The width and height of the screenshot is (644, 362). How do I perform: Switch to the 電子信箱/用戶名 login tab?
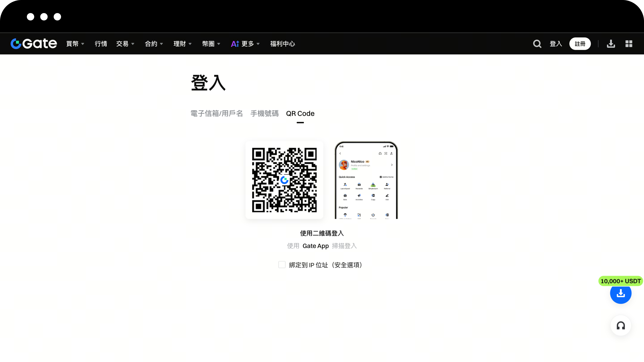coord(217,113)
